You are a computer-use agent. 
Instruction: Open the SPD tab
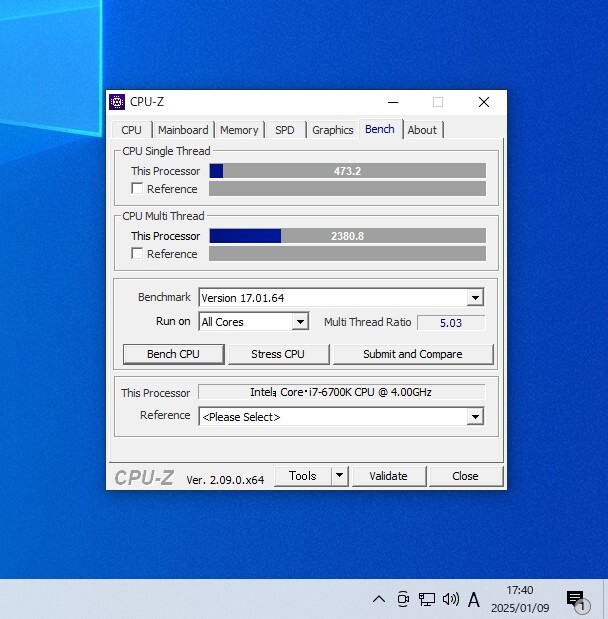pyautogui.click(x=285, y=130)
